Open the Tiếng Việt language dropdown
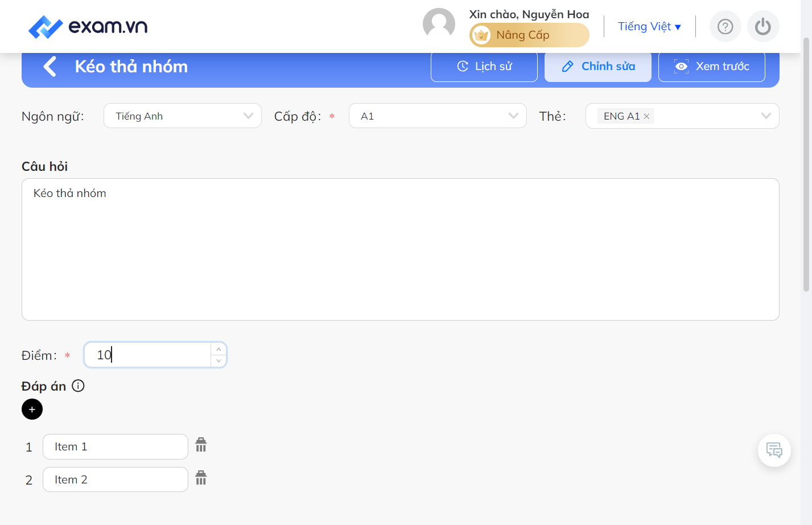Image resolution: width=812 pixels, height=525 pixels. 649,26
